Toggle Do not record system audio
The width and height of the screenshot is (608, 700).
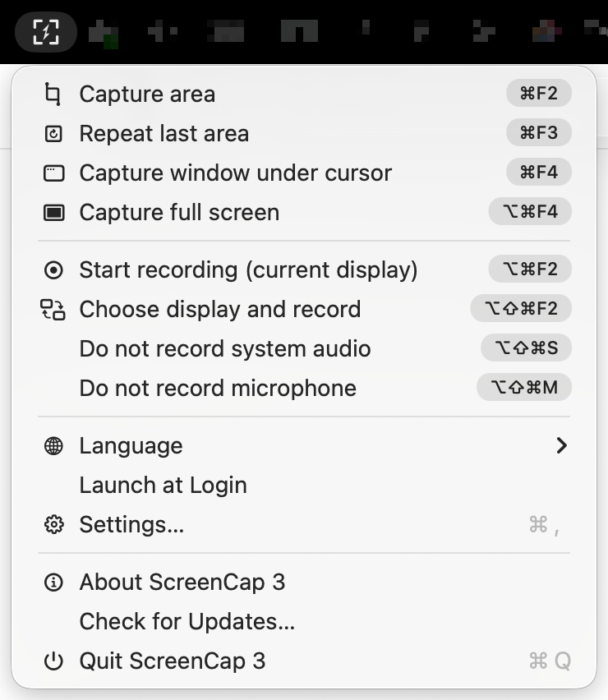304,348
